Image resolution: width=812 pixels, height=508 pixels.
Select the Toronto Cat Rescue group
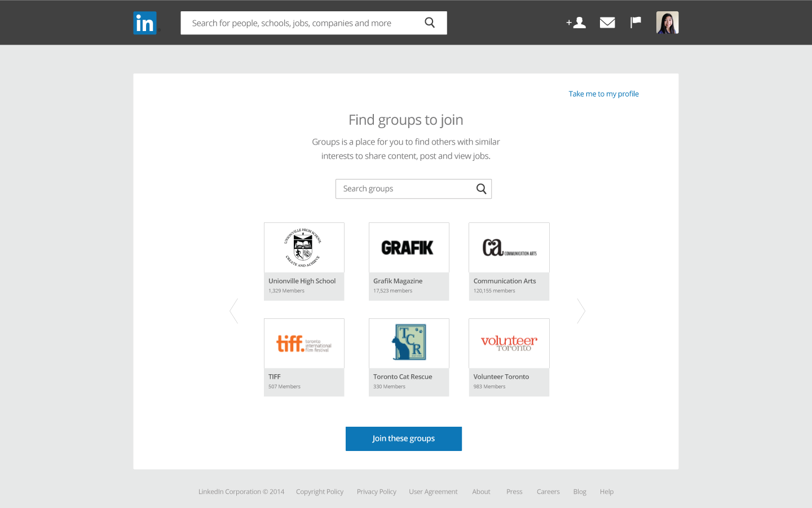click(x=409, y=357)
